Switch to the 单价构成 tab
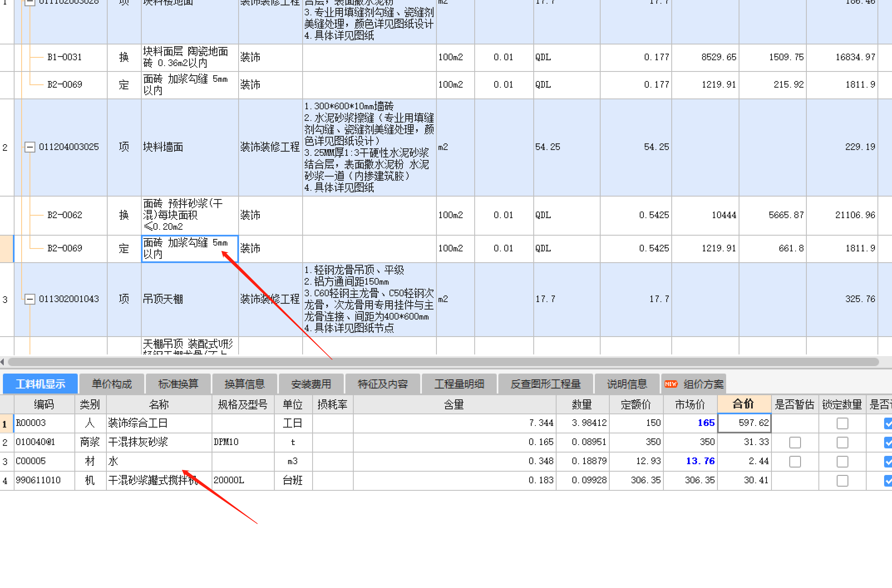The height and width of the screenshot is (588, 892). 111,384
